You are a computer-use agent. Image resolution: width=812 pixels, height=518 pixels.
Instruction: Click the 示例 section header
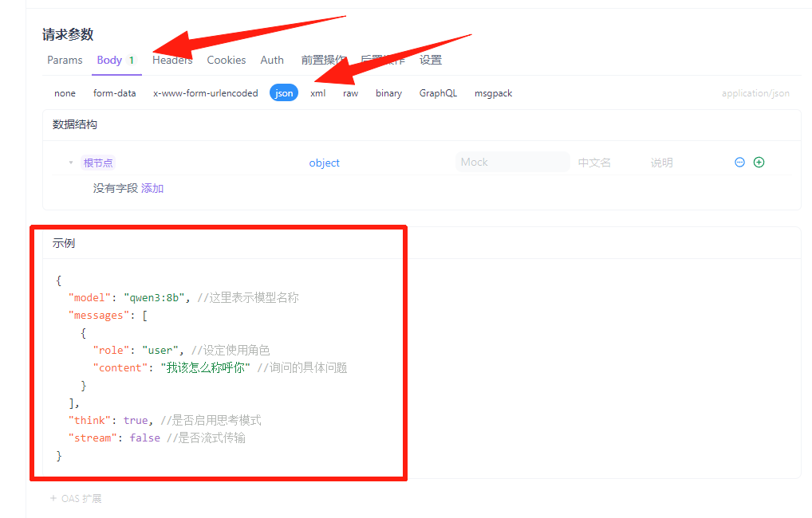pos(64,243)
